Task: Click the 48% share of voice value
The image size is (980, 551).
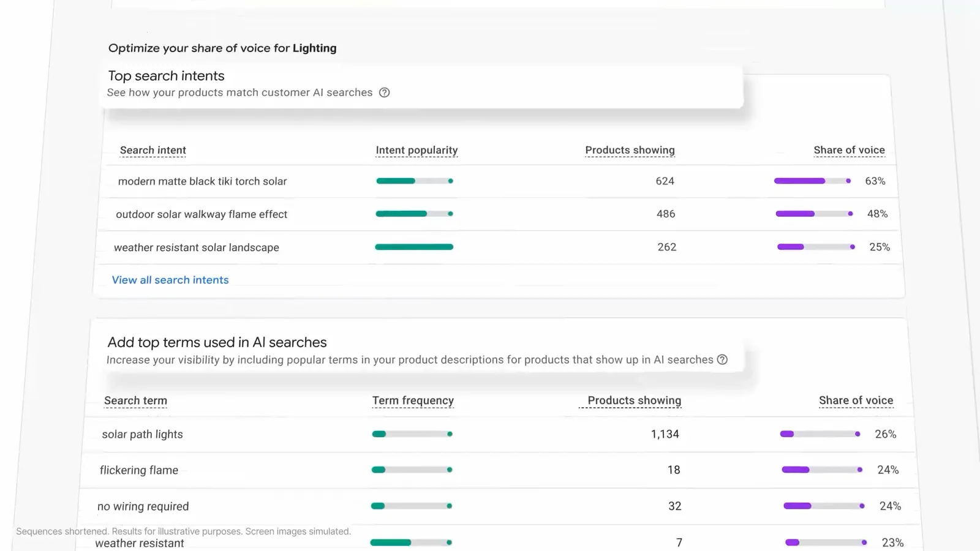Action: [878, 214]
